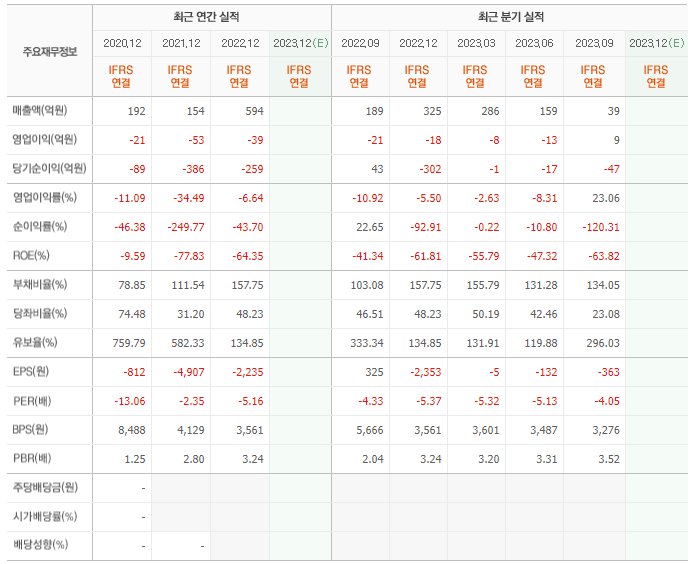Select the '배당성향(%)' row label
Screen dimensions: 693x564
(x=40, y=545)
